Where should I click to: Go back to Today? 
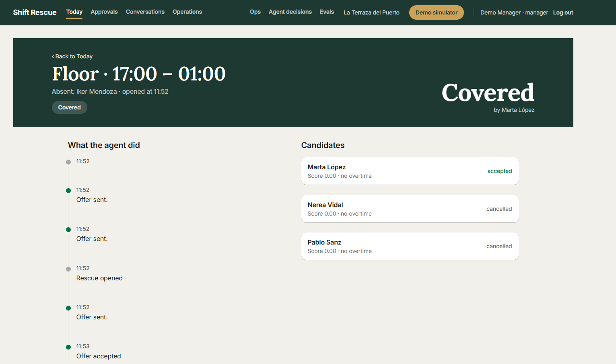click(72, 56)
